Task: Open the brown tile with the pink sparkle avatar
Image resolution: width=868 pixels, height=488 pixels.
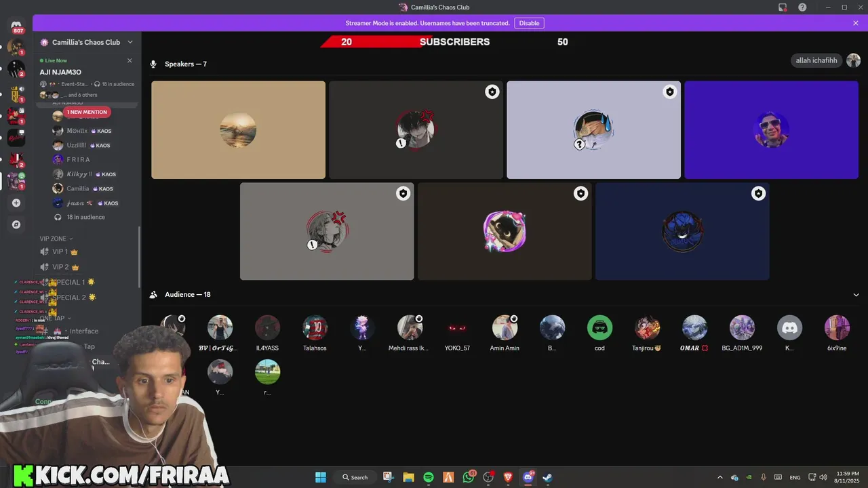Action: (x=505, y=231)
